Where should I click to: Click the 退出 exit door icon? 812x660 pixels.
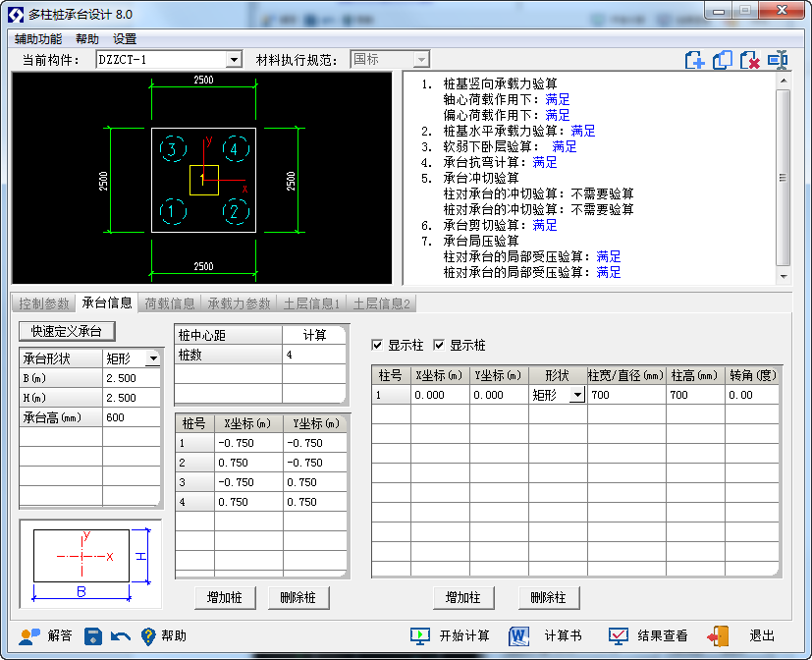pos(719,636)
